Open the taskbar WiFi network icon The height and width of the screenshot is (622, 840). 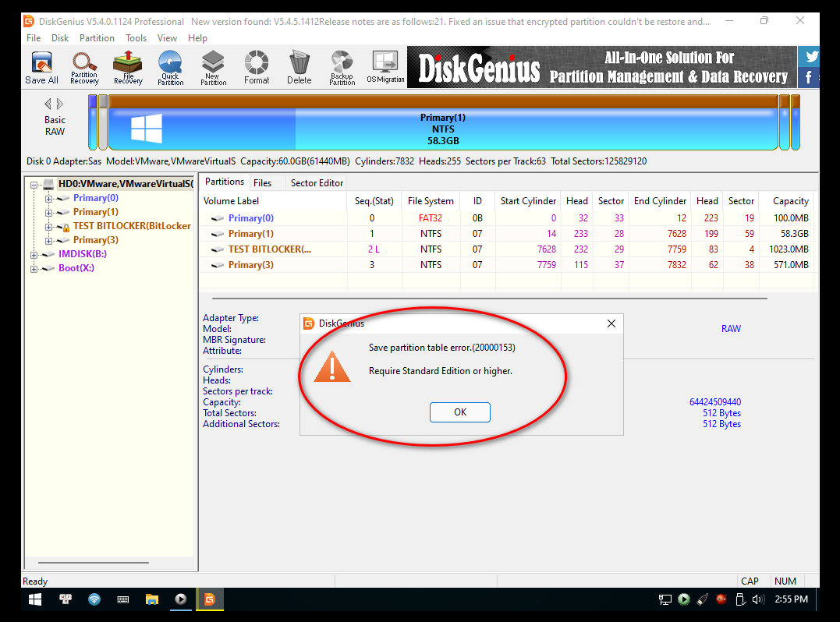point(94,599)
